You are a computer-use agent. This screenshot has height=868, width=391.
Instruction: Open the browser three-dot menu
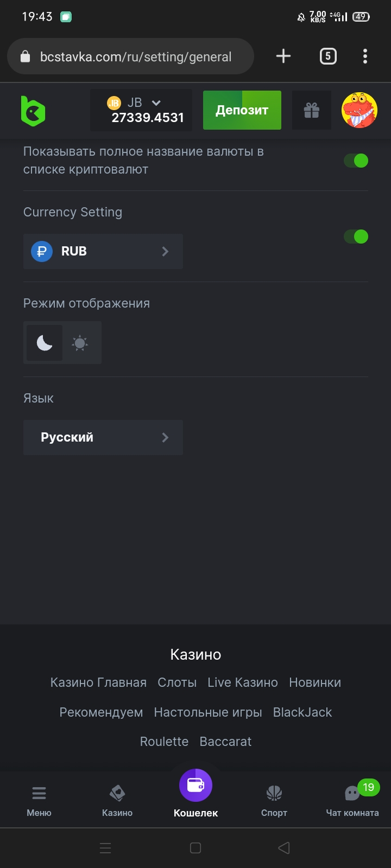pyautogui.click(x=365, y=56)
